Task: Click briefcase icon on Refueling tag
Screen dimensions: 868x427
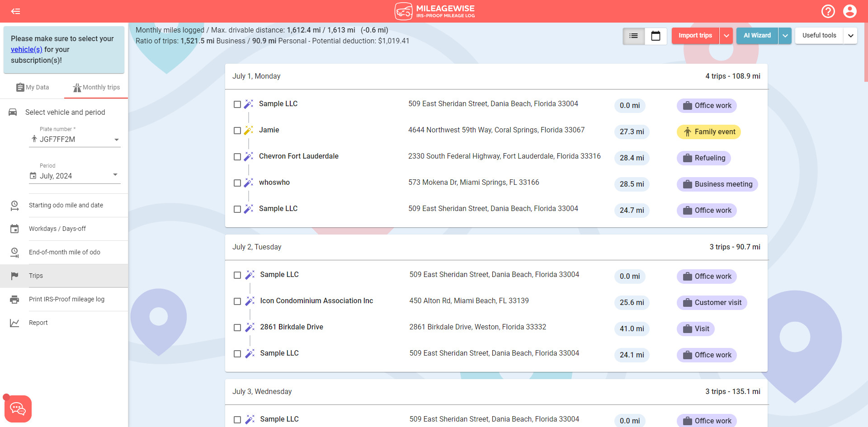Action: pyautogui.click(x=688, y=158)
